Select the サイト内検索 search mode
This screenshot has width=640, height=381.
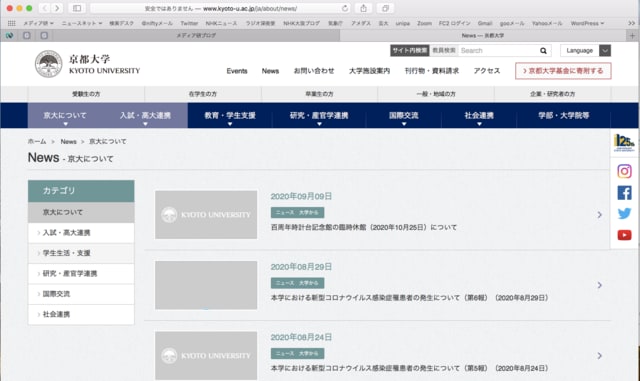(409, 51)
